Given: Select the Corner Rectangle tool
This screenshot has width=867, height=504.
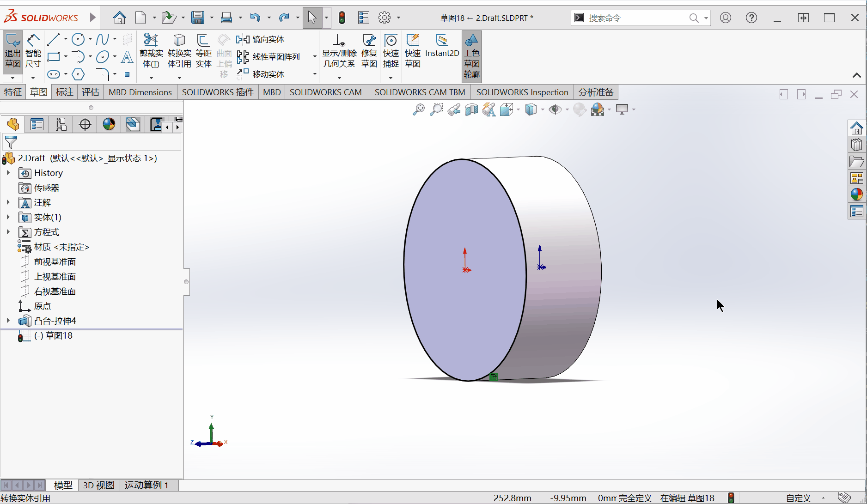Looking at the screenshot, I should [54, 57].
